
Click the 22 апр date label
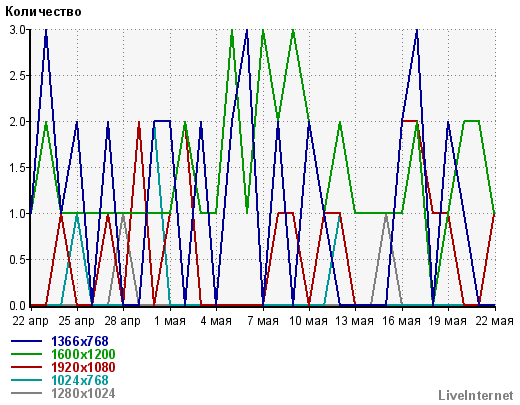click(x=31, y=321)
